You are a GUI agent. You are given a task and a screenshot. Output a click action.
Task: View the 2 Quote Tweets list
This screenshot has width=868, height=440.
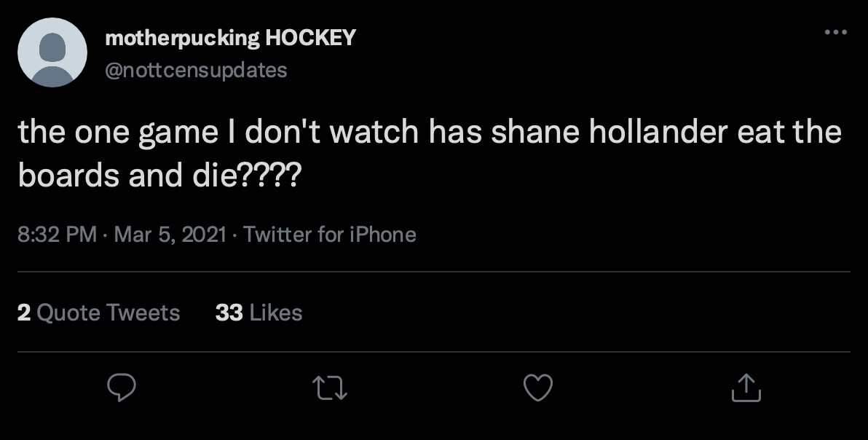[98, 313]
